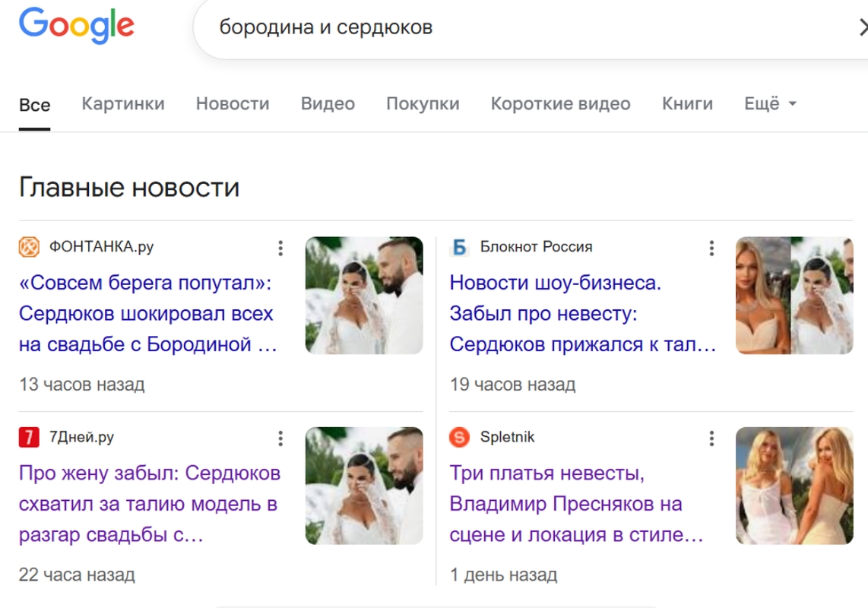Click the 19 часов назад timestamp
Screen dimensions: 868x608
tap(512, 385)
